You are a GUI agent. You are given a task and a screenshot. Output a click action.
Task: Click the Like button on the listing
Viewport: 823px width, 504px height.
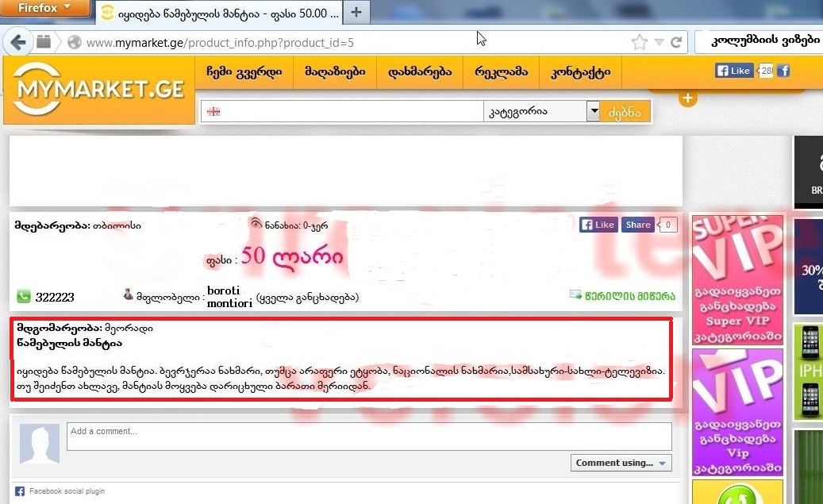point(598,225)
